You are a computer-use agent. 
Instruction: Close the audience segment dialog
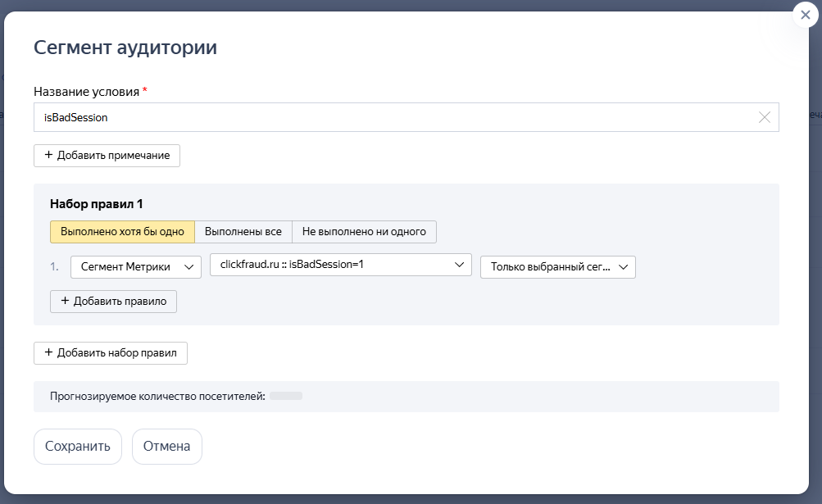coord(803,15)
